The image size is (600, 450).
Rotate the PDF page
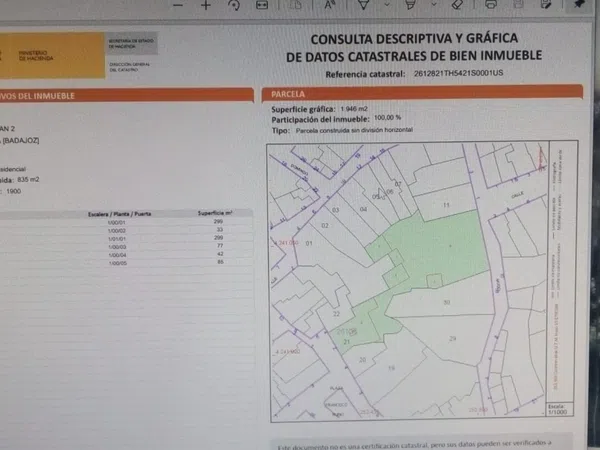(x=234, y=5)
